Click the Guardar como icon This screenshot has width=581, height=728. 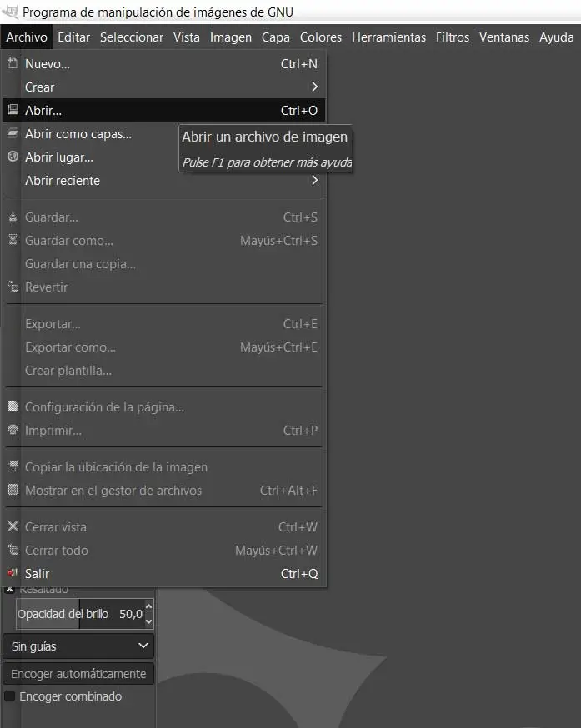[13, 240]
